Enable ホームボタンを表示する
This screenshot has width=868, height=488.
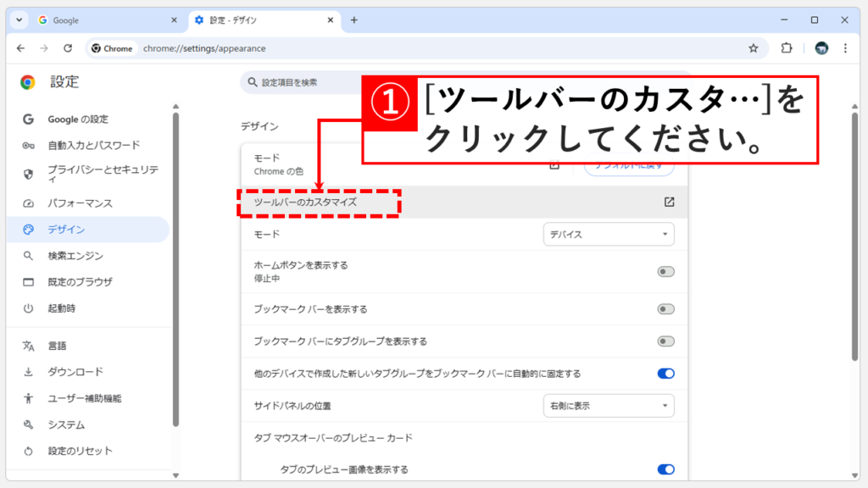pyautogui.click(x=665, y=271)
